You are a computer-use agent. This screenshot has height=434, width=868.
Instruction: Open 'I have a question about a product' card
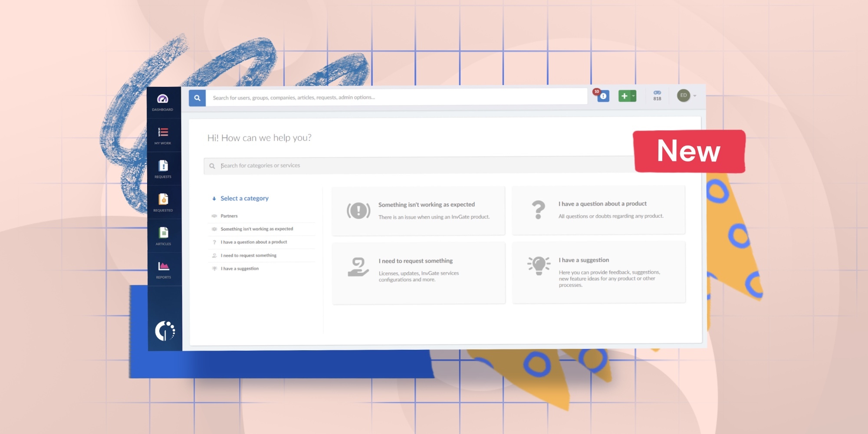(x=598, y=210)
